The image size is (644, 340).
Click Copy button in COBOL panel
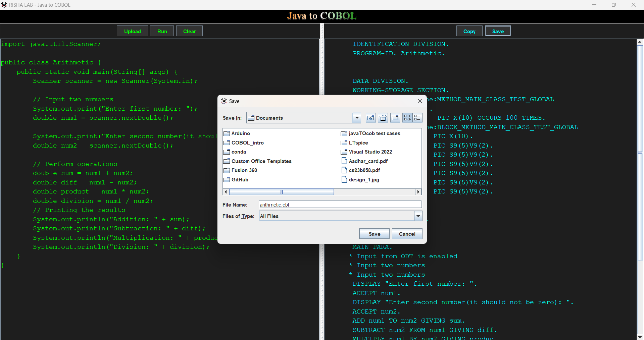coord(469,31)
